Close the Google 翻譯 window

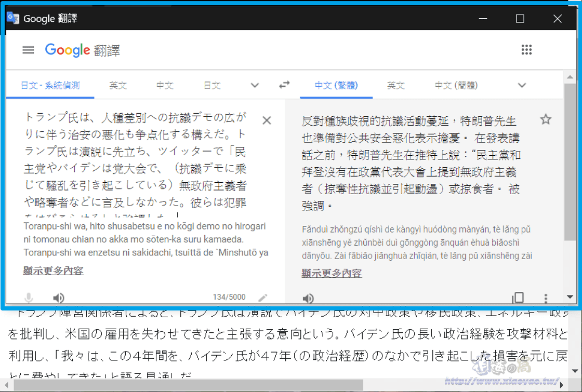[558, 18]
